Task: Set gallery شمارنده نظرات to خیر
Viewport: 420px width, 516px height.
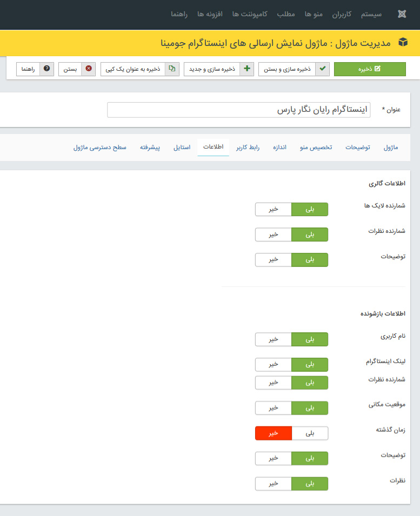Action: [274, 234]
